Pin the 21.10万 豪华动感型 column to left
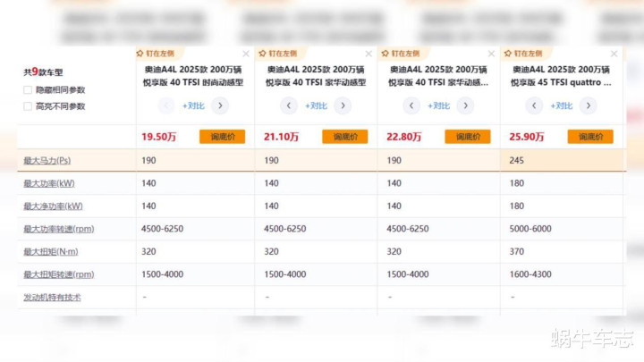Image resolution: width=644 pixels, height=362 pixels. (278, 54)
